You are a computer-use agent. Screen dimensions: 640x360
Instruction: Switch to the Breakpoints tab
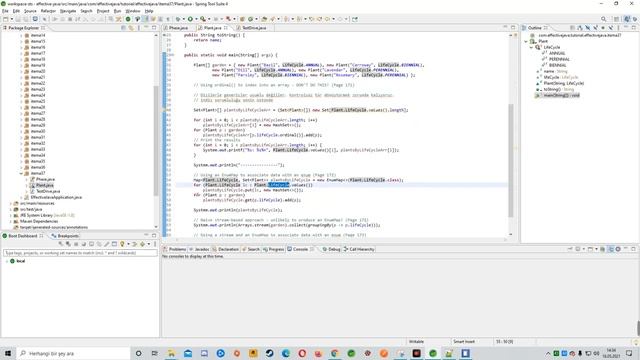(65, 236)
